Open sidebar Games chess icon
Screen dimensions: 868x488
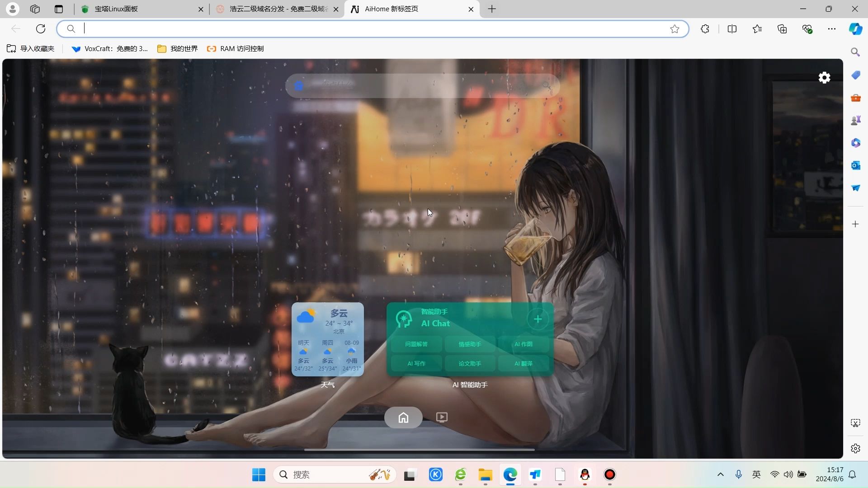pyautogui.click(x=855, y=120)
